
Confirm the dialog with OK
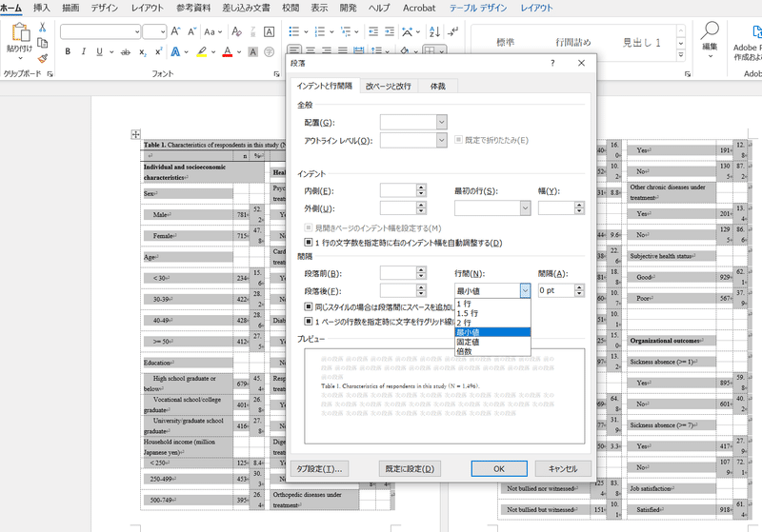(499, 469)
